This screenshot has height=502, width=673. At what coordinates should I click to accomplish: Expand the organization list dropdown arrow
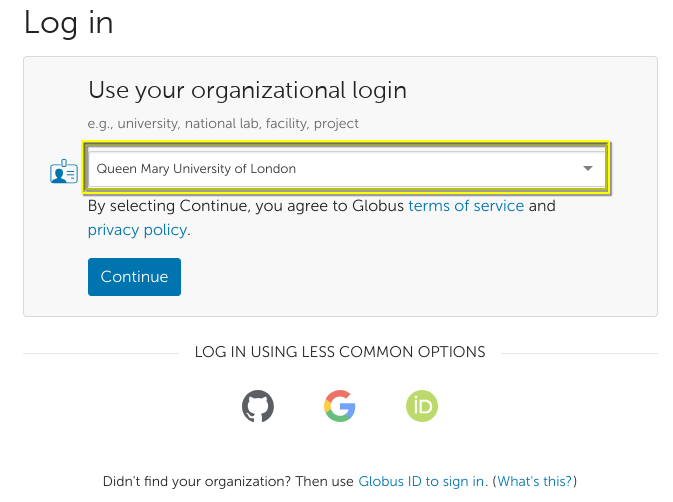coord(588,169)
